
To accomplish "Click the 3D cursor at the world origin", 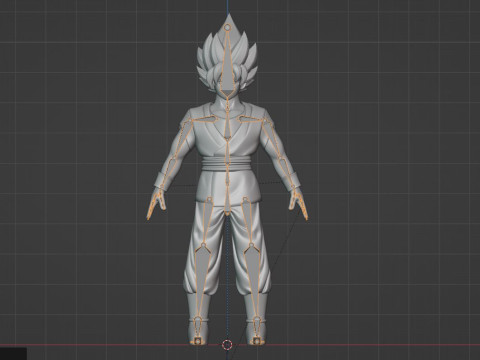I will point(227,345).
